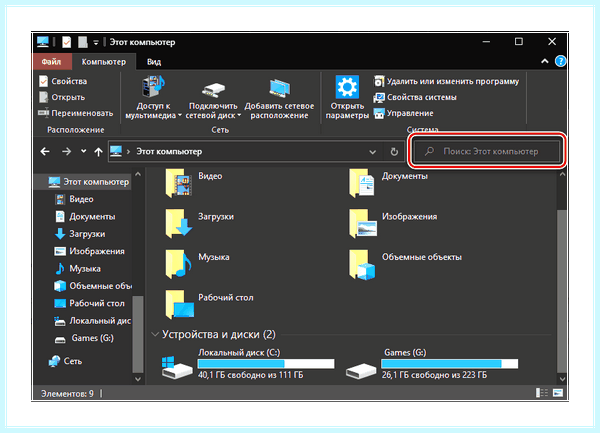Select Объемные объекты in the navigation pane
600x433 pixels.
point(93,286)
